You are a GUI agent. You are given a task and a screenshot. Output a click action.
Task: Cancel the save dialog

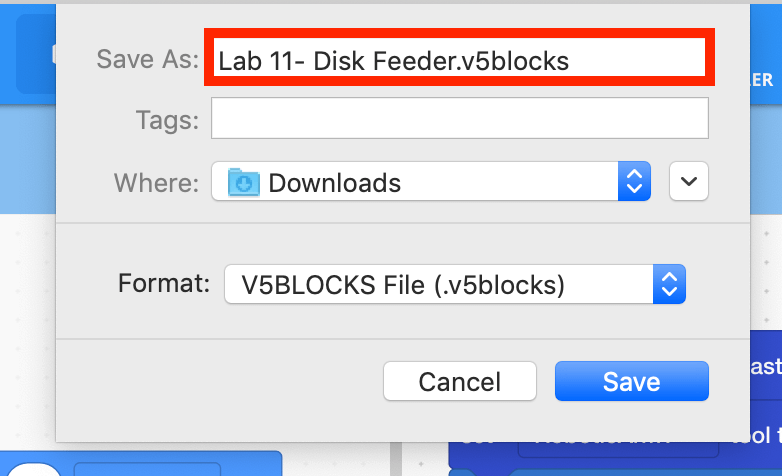point(459,381)
